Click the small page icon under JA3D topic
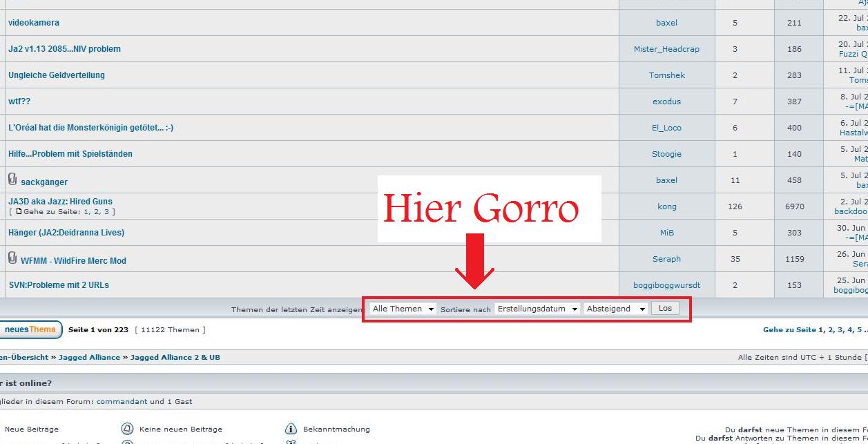This screenshot has width=868, height=444. [x=19, y=211]
